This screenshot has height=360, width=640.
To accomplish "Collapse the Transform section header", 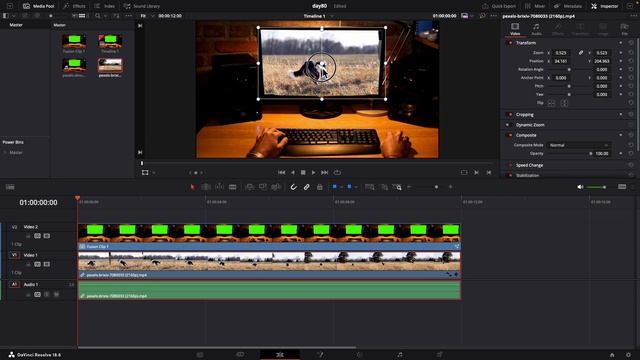I will pos(526,43).
